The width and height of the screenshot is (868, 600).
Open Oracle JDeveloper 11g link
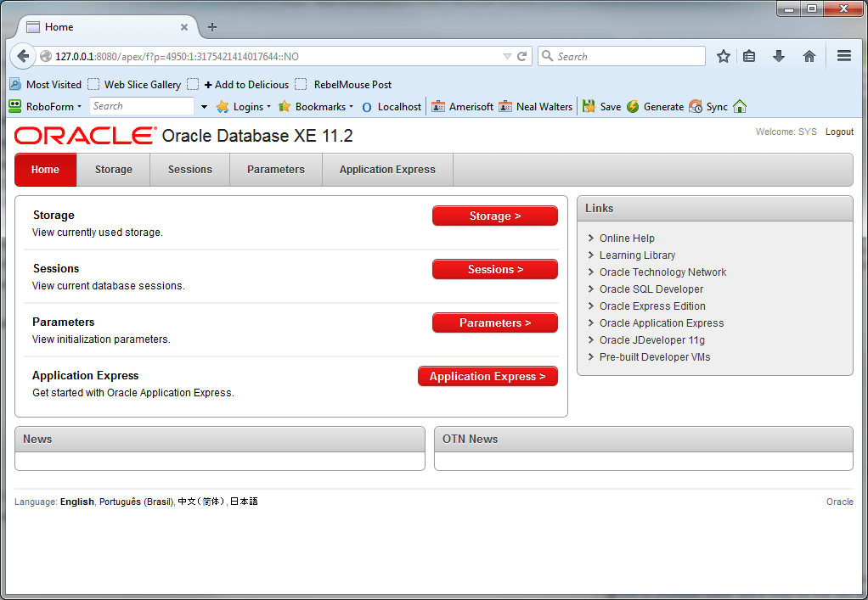652,340
